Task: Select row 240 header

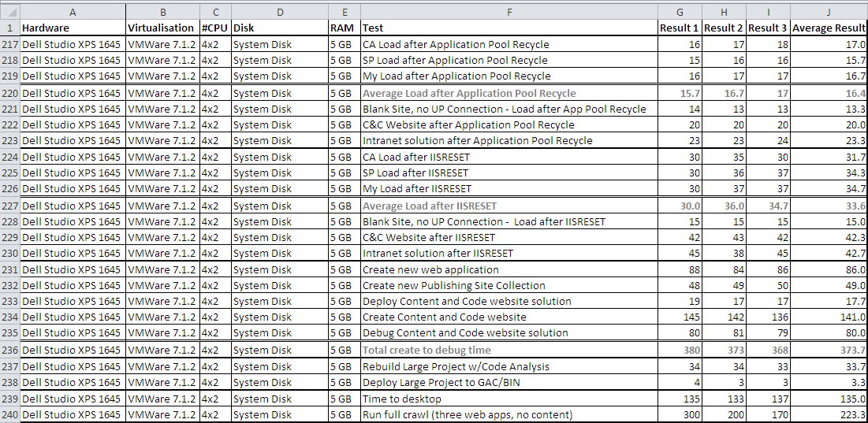Action: click(x=9, y=414)
